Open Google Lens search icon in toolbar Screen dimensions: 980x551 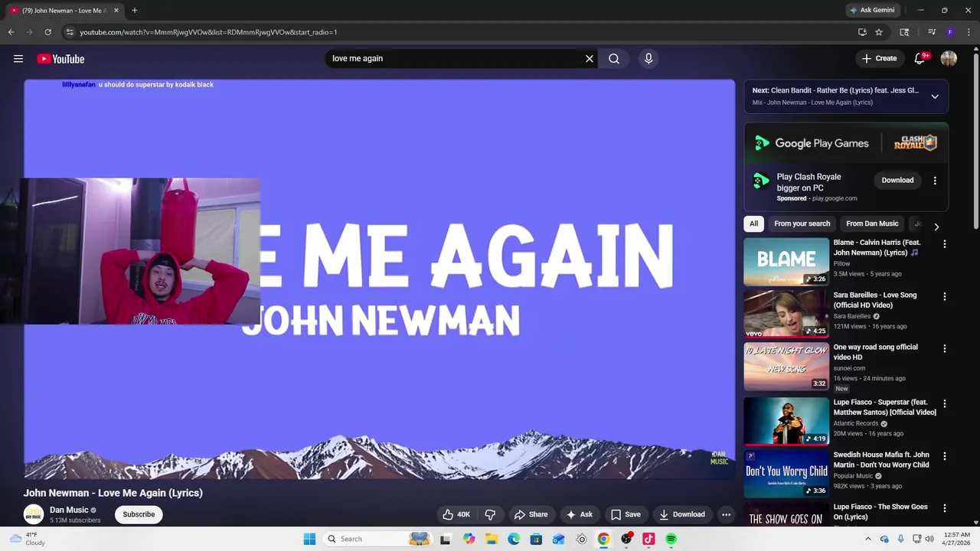coord(904,32)
